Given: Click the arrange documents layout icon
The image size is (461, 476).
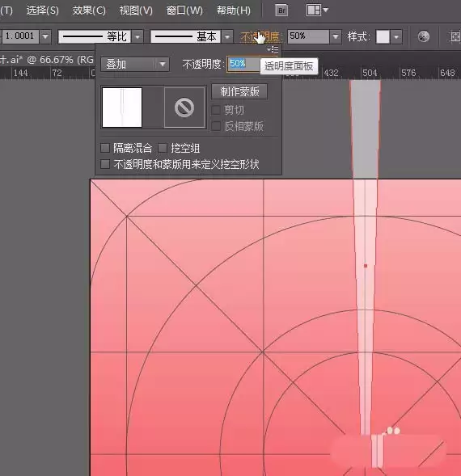Looking at the screenshot, I should coord(317,11).
